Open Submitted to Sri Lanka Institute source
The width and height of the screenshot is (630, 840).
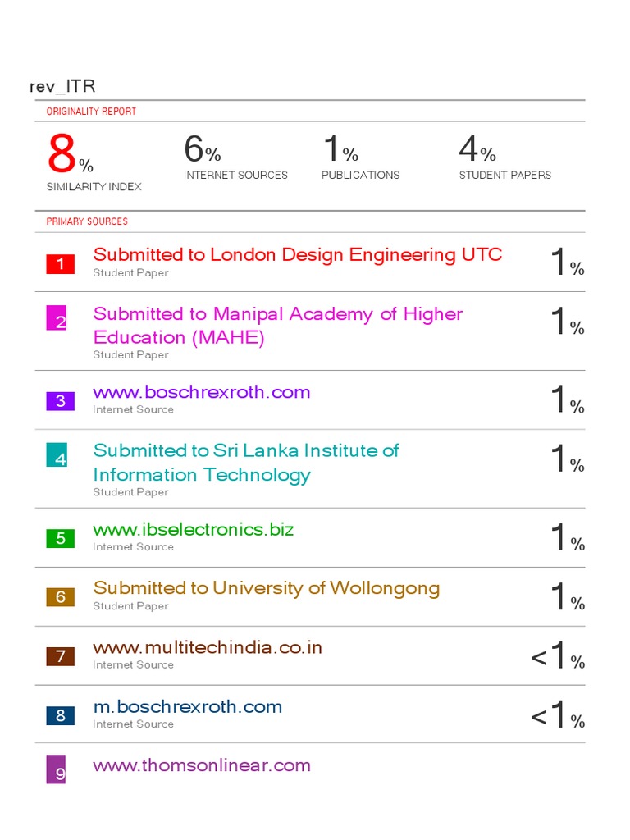245,463
